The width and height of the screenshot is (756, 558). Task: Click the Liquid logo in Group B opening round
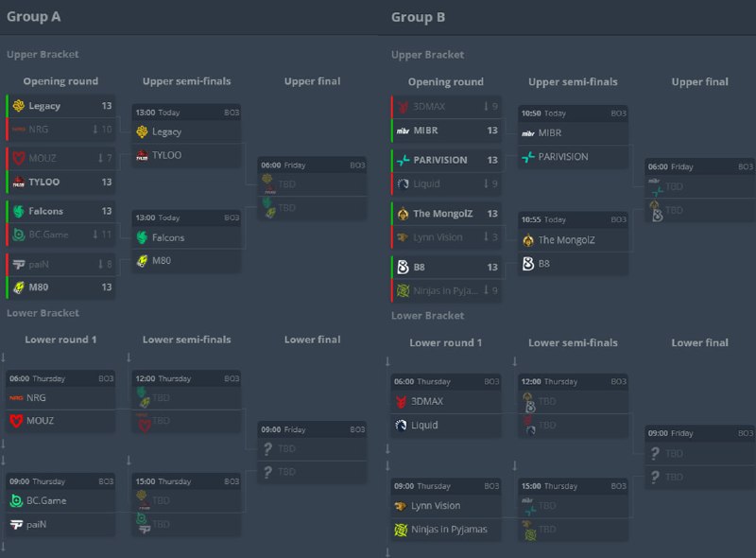tap(404, 183)
